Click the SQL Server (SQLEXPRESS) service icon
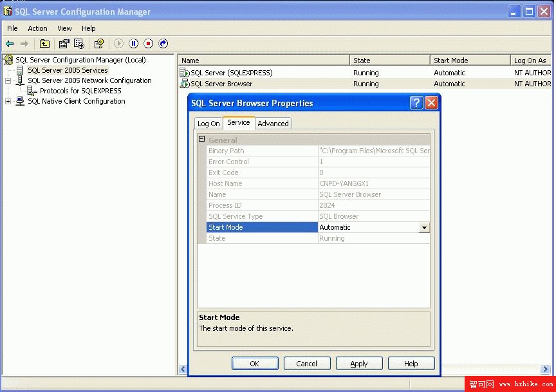556x392 pixels. [x=185, y=73]
